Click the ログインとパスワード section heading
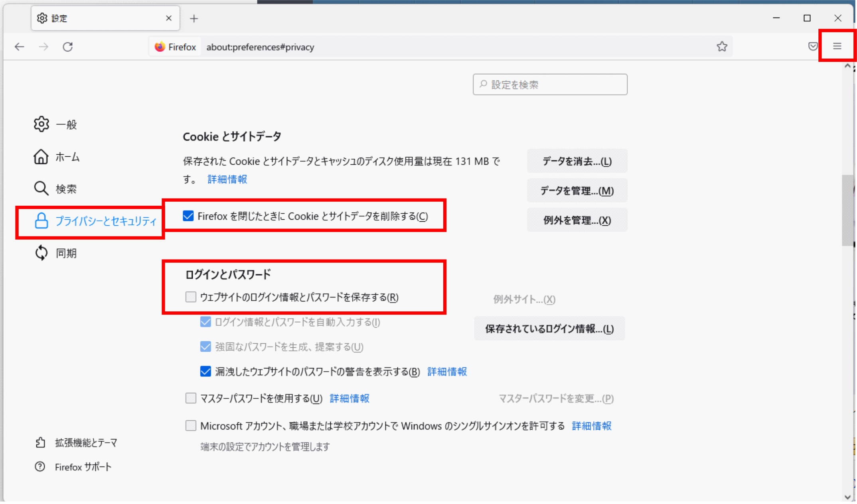Image resolution: width=857 pixels, height=504 pixels. pos(228,274)
